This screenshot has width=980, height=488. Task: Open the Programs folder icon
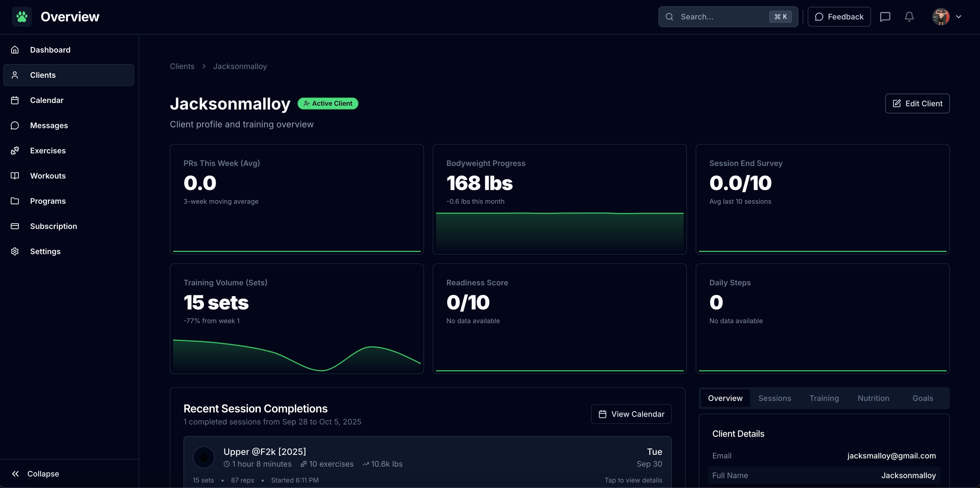coord(15,201)
